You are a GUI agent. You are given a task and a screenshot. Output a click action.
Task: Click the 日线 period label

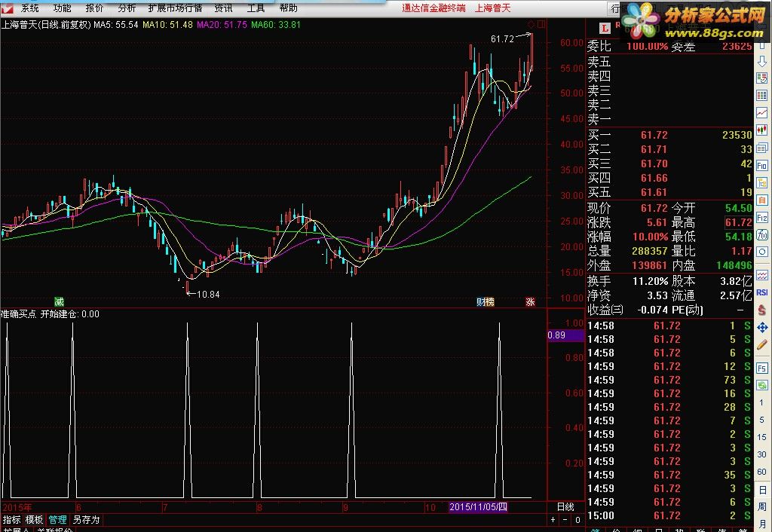click(x=565, y=507)
